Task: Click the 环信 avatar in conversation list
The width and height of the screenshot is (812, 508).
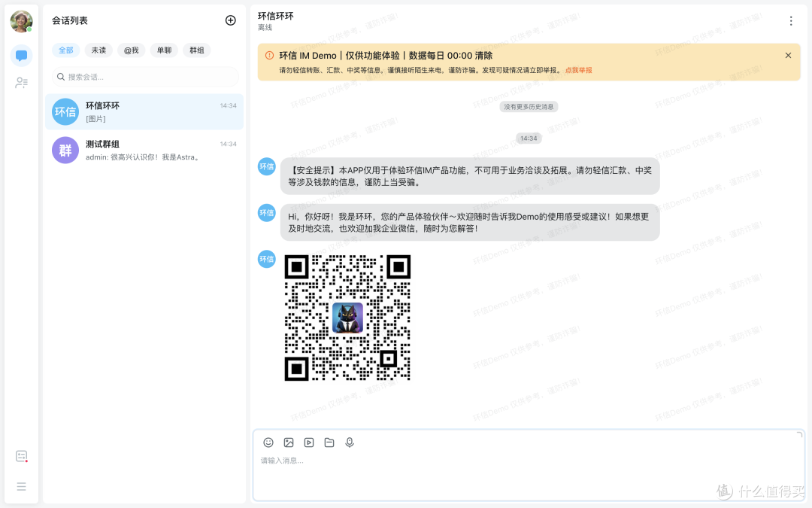Action: pyautogui.click(x=65, y=111)
